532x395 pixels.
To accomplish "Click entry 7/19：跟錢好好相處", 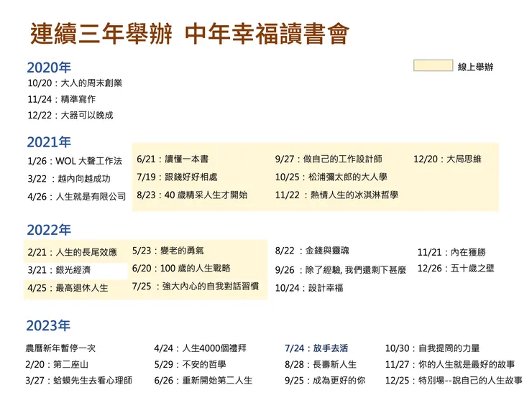I will (177, 177).
